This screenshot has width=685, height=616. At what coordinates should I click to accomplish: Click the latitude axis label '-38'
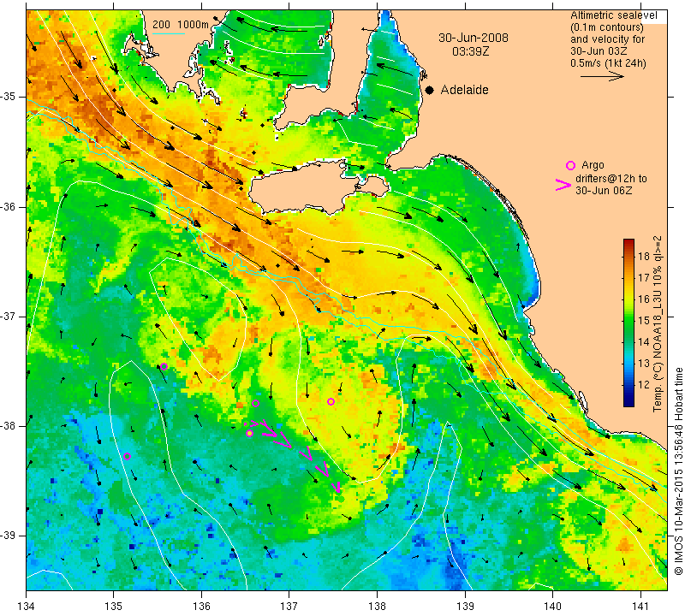point(9,426)
